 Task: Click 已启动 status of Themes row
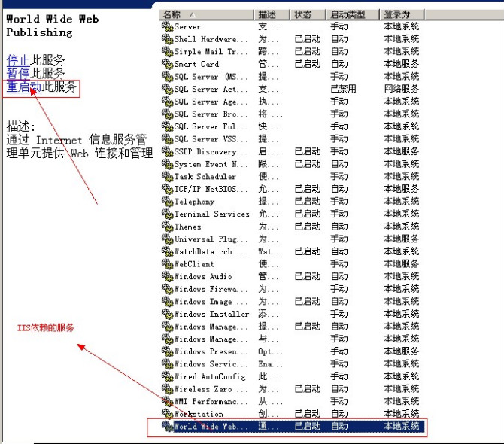pos(308,227)
